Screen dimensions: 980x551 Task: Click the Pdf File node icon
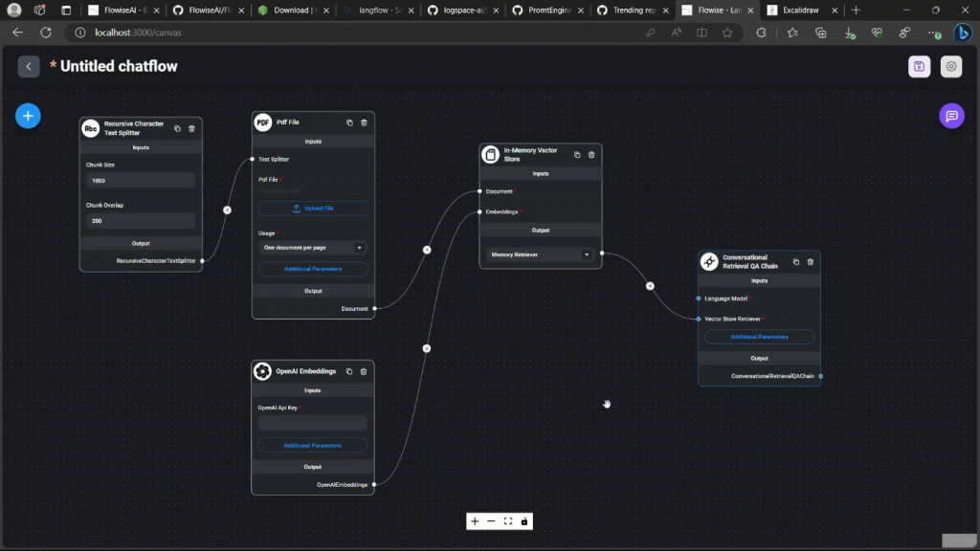263,122
